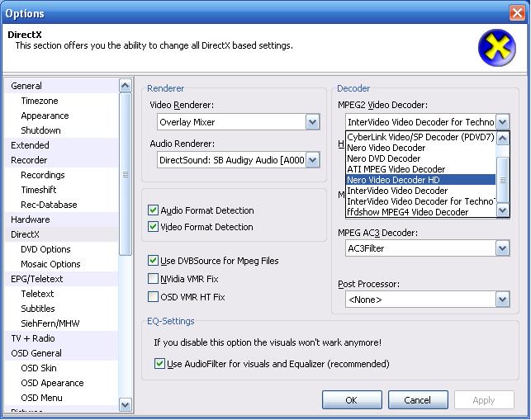
Task: Select ATI MPEG Video Decoder entry
Action: tap(420, 169)
